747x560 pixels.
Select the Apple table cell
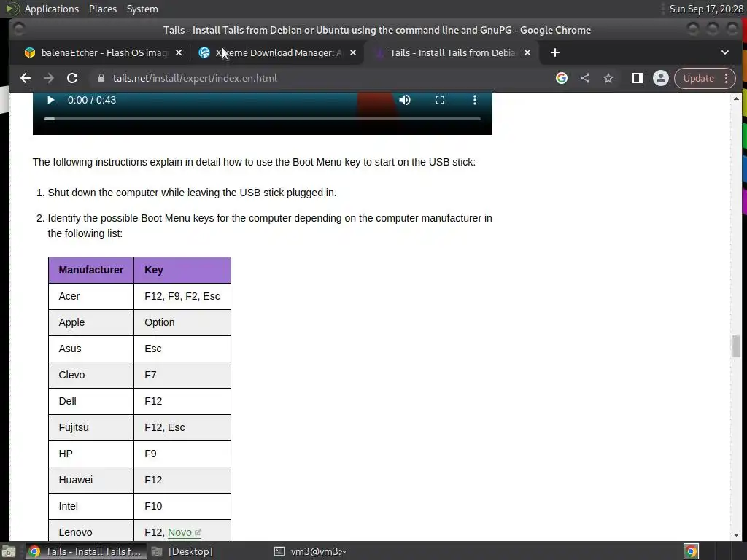point(91,322)
